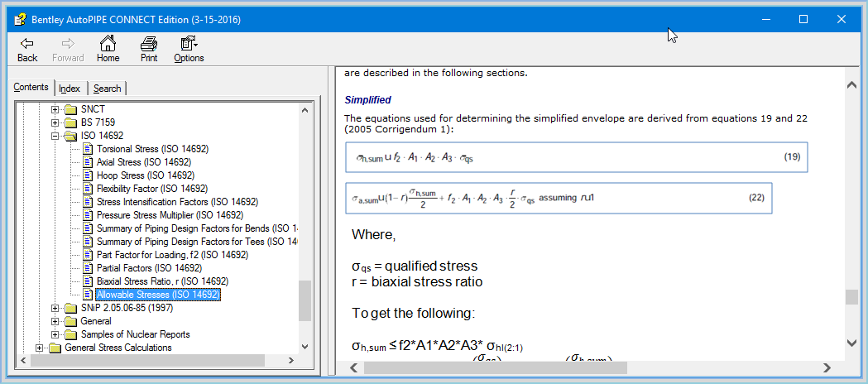868x384 pixels.
Task: Open Hoop Stress (ISO 14692) topic
Action: [146, 175]
